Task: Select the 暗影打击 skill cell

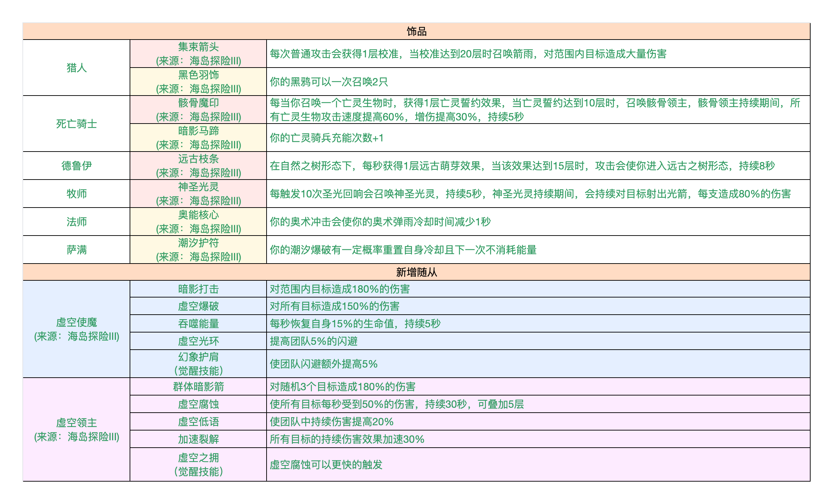Action: (x=198, y=289)
